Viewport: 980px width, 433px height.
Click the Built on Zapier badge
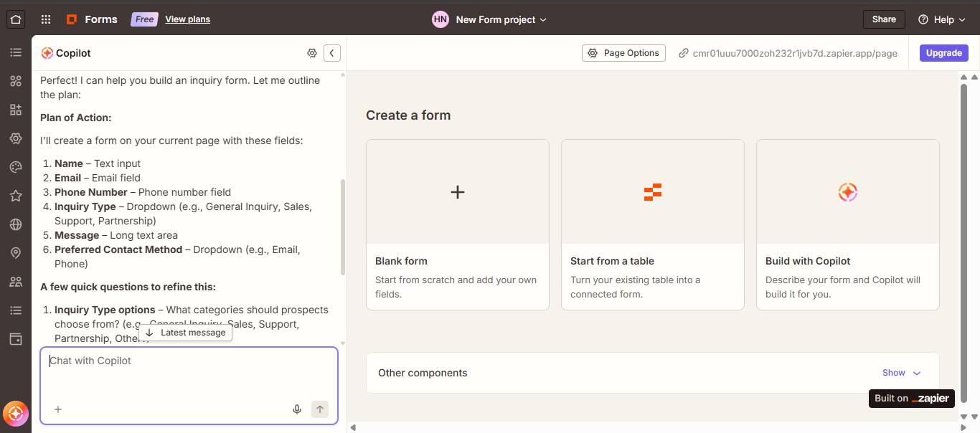pos(912,399)
